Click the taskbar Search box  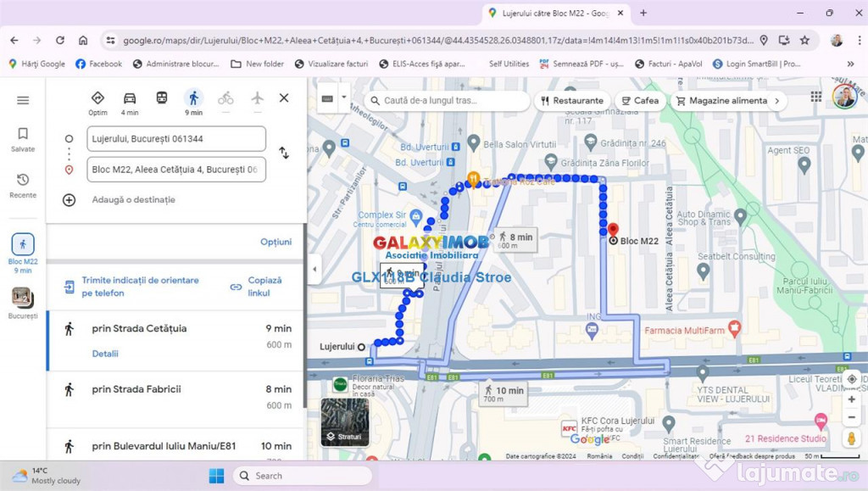[x=303, y=476]
